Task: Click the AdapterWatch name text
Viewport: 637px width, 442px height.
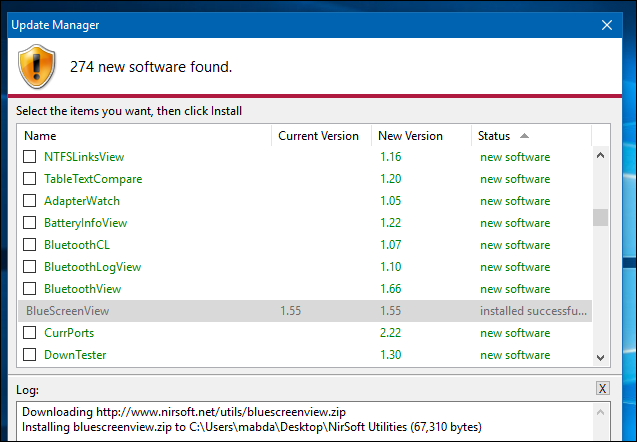Action: 82,201
